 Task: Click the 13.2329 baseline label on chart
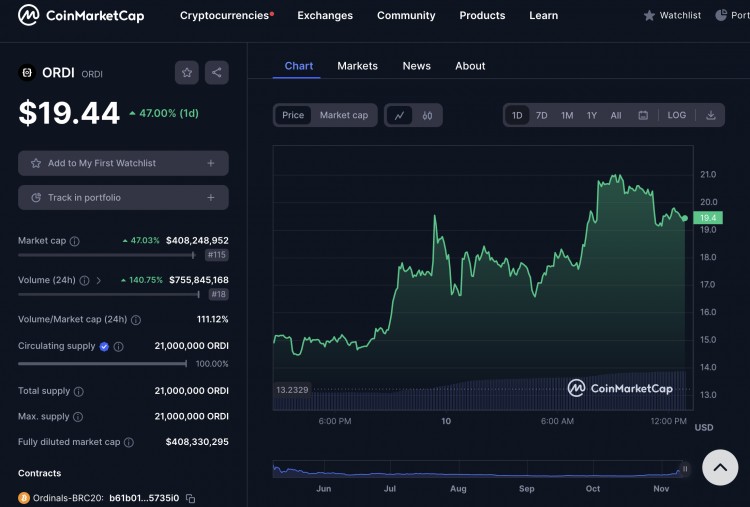(292, 390)
